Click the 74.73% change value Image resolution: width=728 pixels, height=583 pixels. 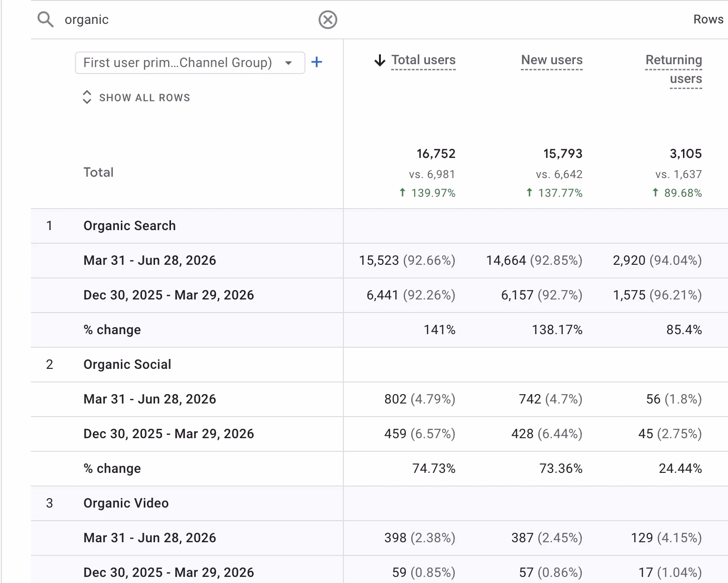434,469
